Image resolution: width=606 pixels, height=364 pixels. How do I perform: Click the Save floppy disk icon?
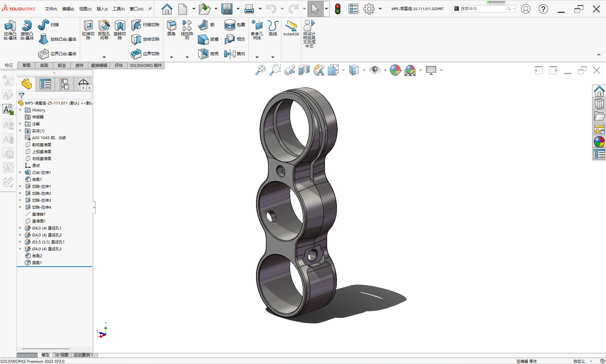227,9
